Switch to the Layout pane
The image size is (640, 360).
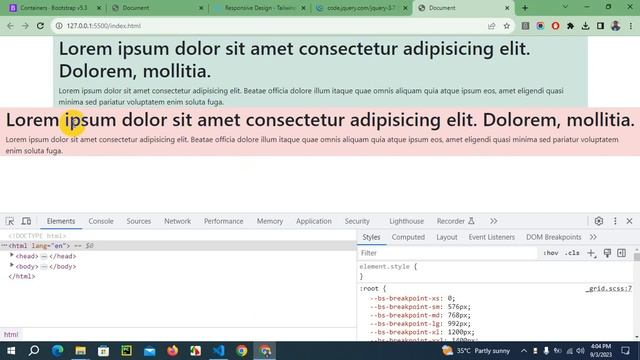click(x=447, y=237)
